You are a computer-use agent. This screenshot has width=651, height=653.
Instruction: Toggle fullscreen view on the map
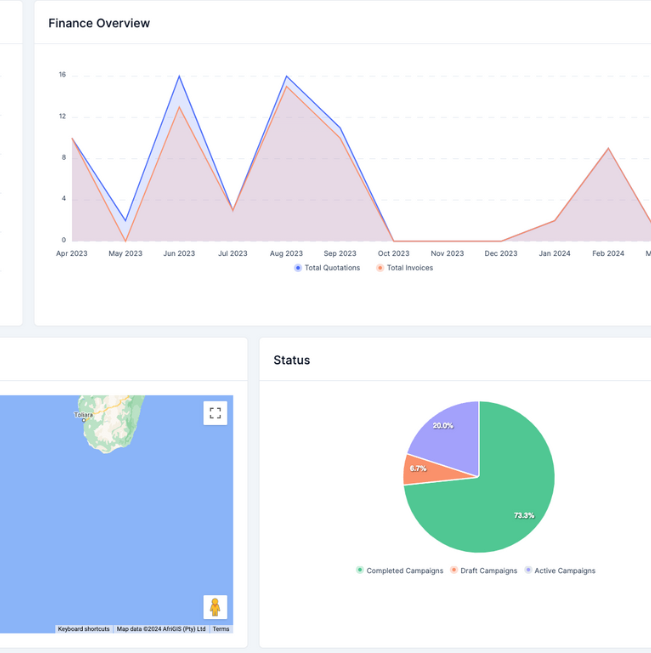(215, 413)
